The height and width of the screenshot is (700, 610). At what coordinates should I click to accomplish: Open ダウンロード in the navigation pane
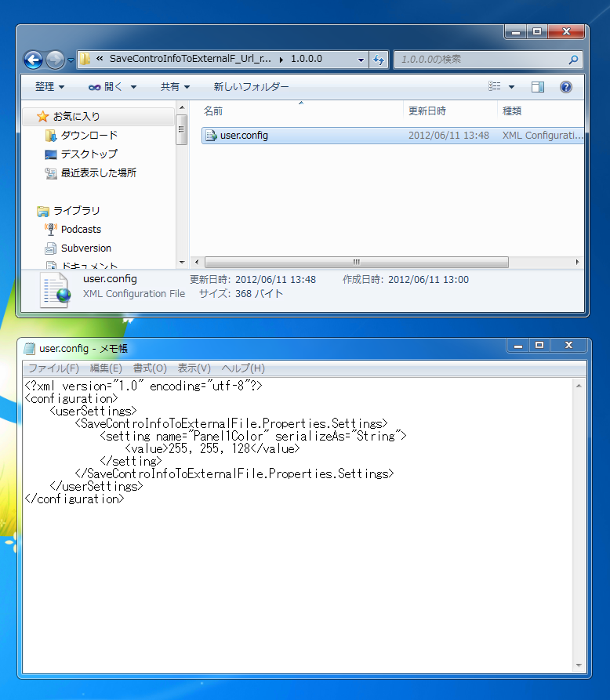(x=89, y=136)
